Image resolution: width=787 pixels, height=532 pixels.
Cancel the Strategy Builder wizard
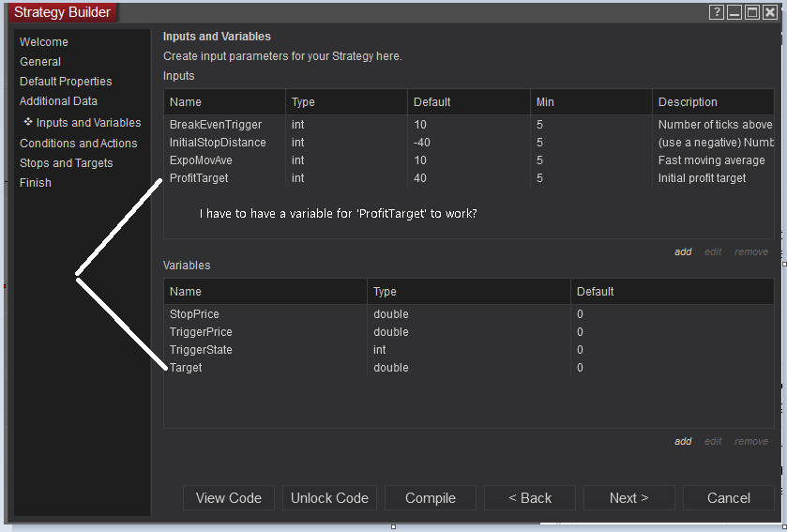(729, 498)
